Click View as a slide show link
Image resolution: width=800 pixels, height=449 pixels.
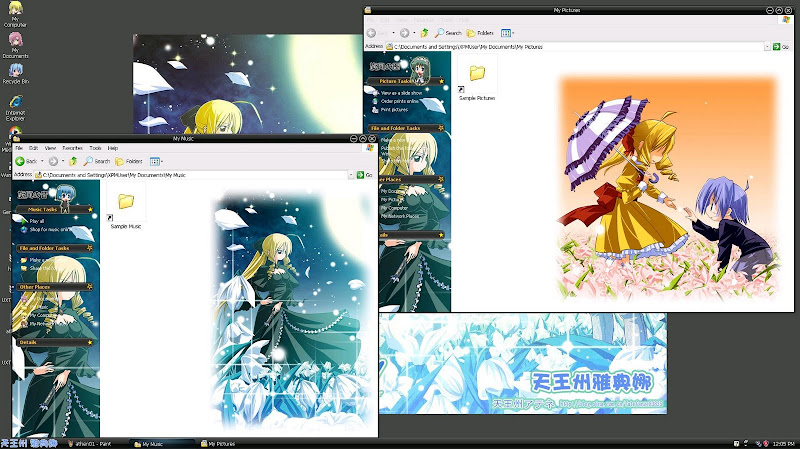pyautogui.click(x=402, y=93)
